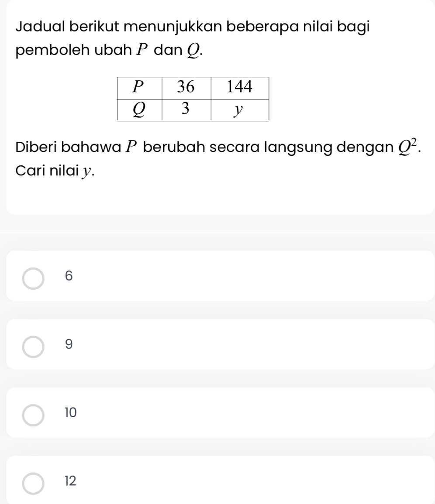The image size is (435, 504).
Task: Pick the radio button next to 12
Action: [33, 483]
